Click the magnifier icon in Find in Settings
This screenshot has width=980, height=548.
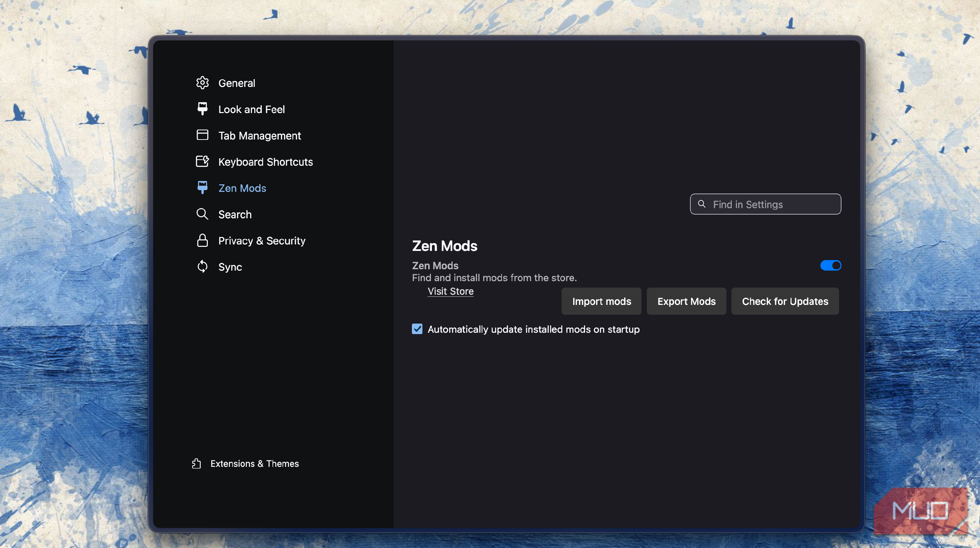[702, 204]
